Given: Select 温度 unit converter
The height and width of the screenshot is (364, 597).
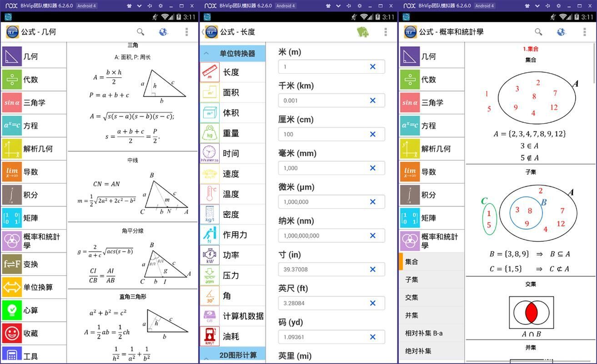Looking at the screenshot, I should coord(232,194).
